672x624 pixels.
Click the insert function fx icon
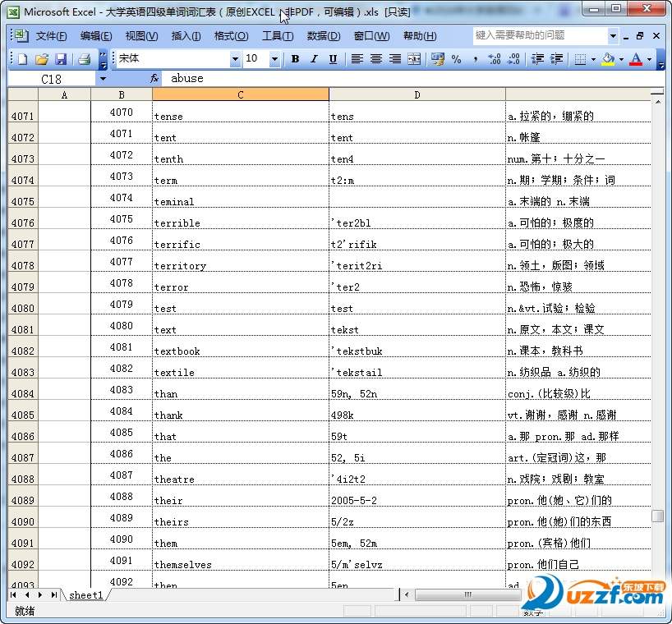pyautogui.click(x=154, y=78)
